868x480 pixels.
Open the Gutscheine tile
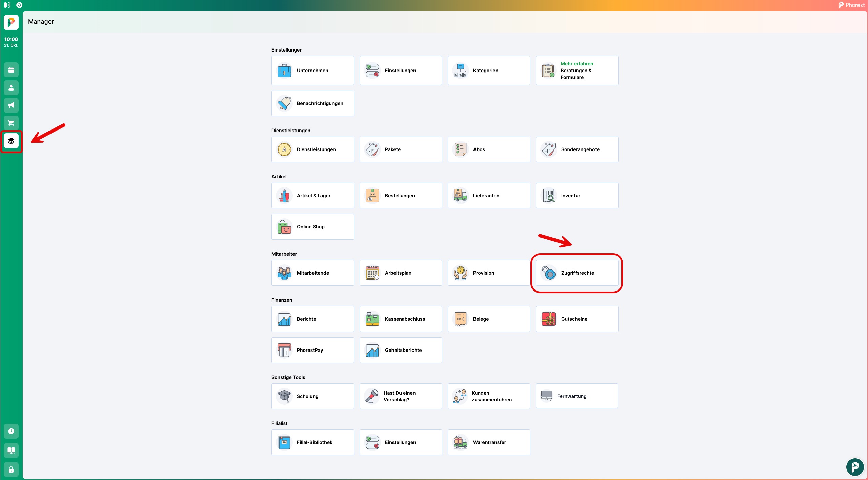pyautogui.click(x=577, y=319)
